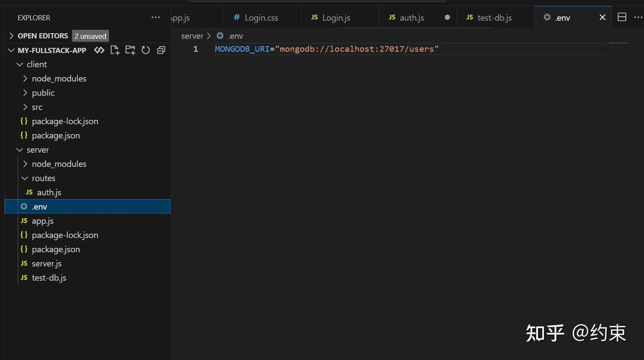Switch to the test-db.js tab
644x360 pixels.
[x=494, y=18]
